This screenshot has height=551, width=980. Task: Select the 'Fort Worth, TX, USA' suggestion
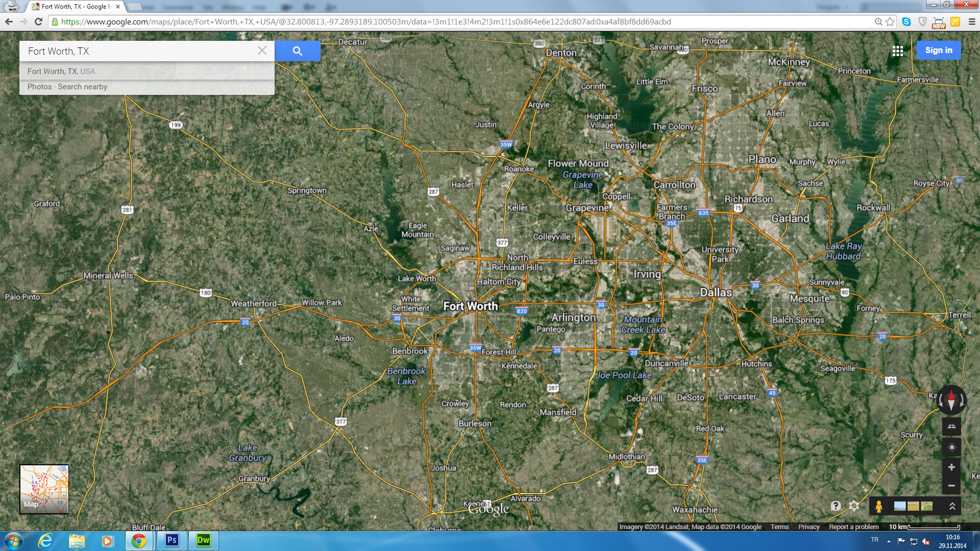(x=61, y=71)
